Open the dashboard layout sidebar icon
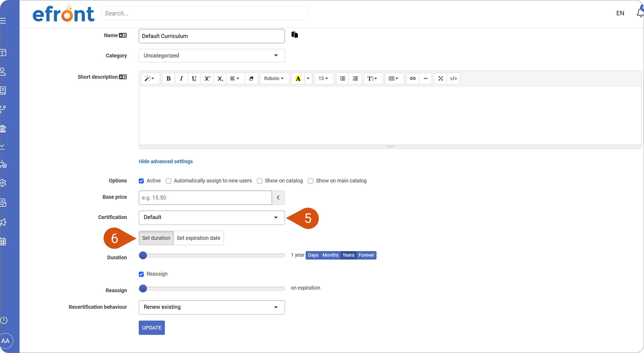Screen dimensions: 644x353 coord(3,53)
